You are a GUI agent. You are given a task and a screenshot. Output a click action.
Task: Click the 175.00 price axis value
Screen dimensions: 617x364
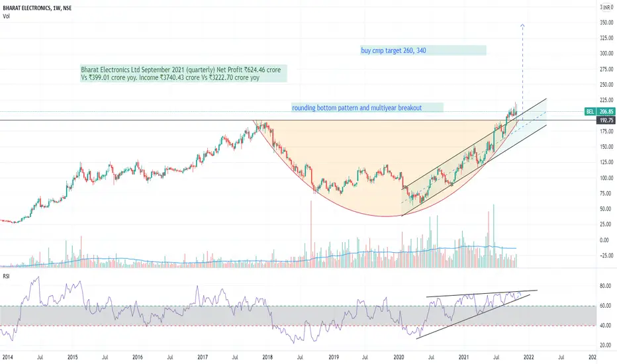tap(606, 132)
